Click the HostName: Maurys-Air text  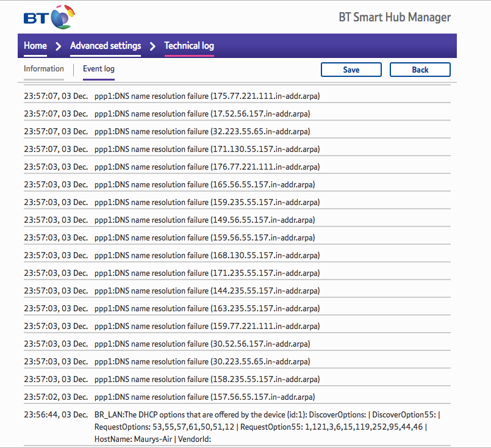pyautogui.click(x=133, y=439)
